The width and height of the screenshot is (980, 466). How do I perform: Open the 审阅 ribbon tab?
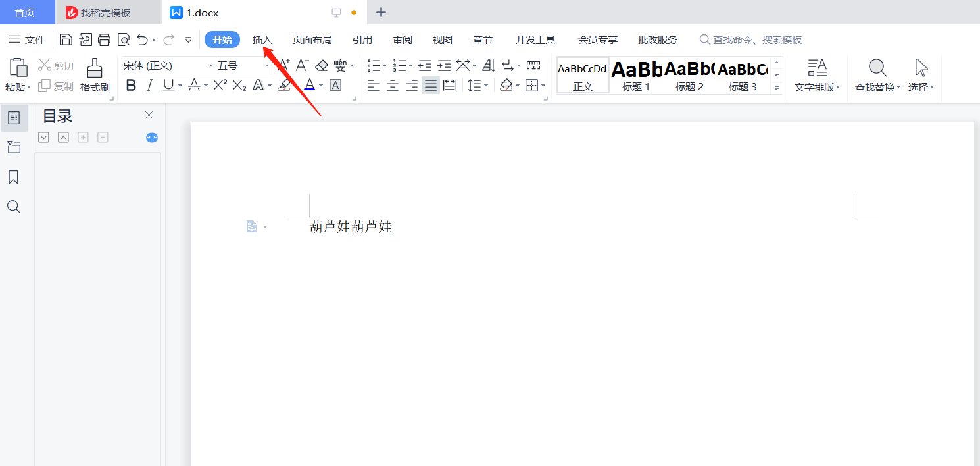[402, 39]
